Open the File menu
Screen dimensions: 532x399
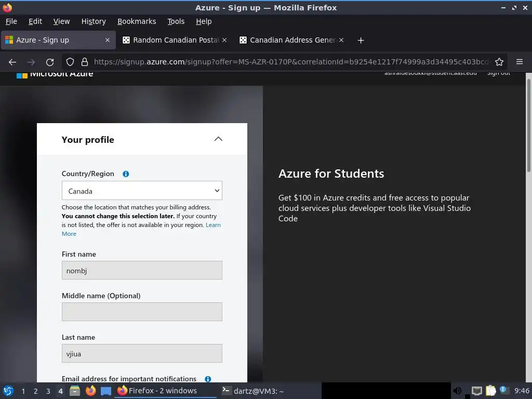click(11, 21)
